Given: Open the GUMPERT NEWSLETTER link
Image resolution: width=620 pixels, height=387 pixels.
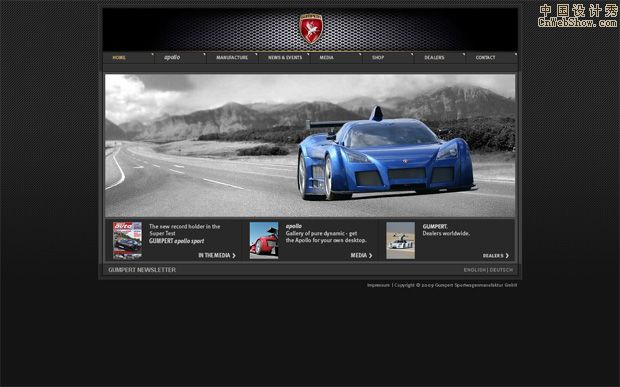Looking at the screenshot, I should pos(142,270).
